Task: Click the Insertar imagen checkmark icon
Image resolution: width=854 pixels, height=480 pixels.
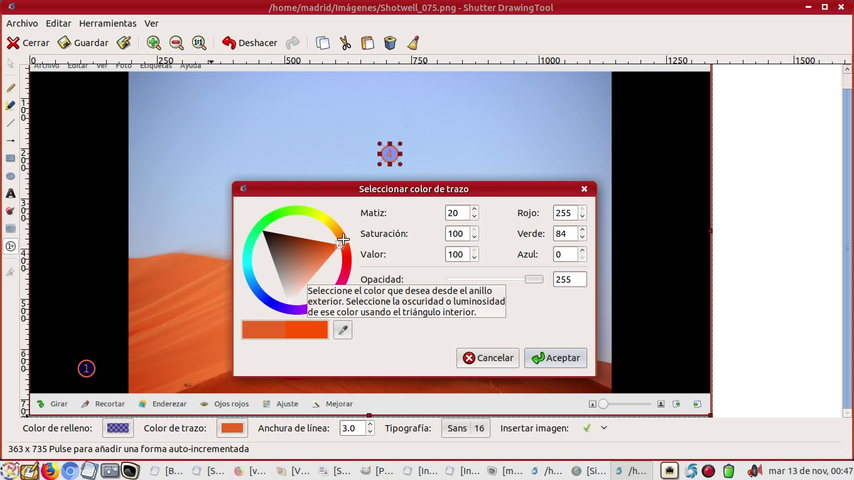Action: (587, 428)
